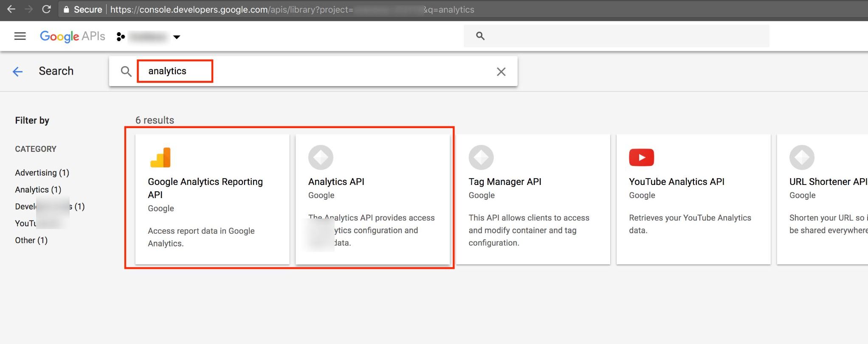The width and height of the screenshot is (868, 344).
Task: Click the browser forward arrow
Action: click(x=29, y=9)
